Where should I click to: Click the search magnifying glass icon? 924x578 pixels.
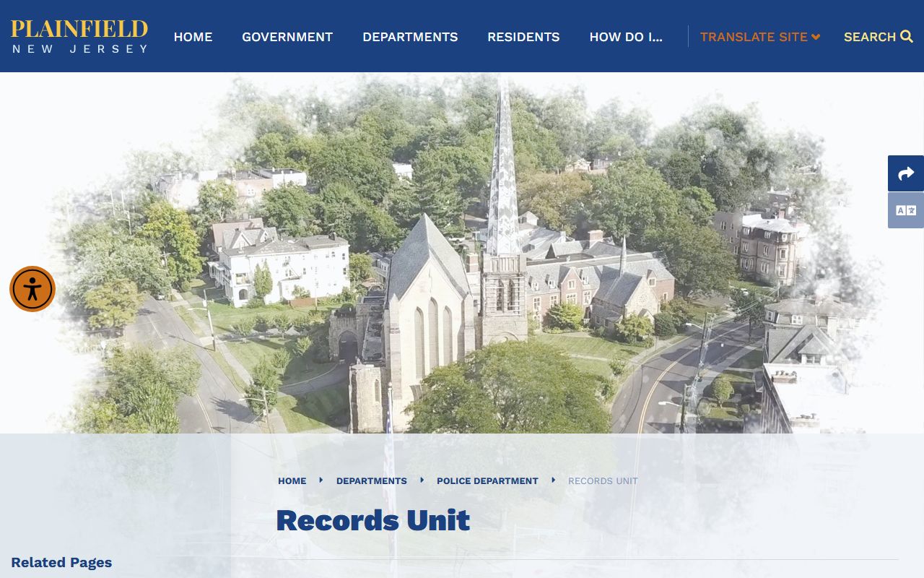[907, 37]
